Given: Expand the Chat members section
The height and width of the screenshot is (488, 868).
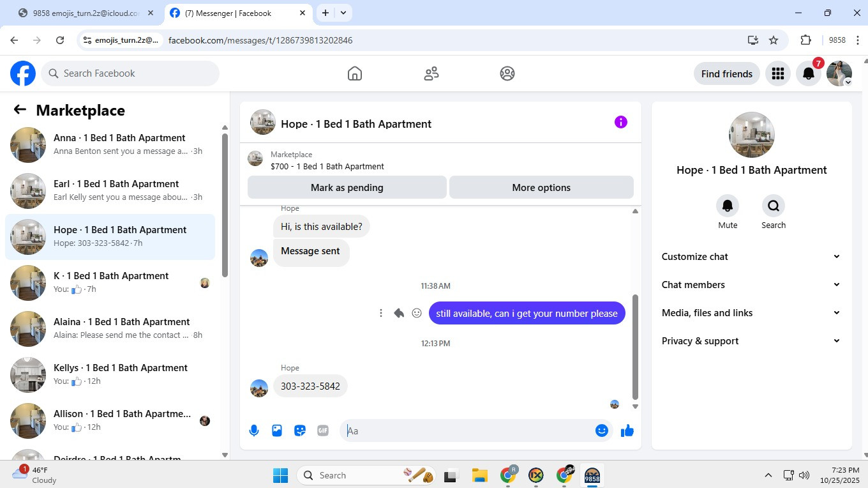Looking at the screenshot, I should tap(751, 285).
